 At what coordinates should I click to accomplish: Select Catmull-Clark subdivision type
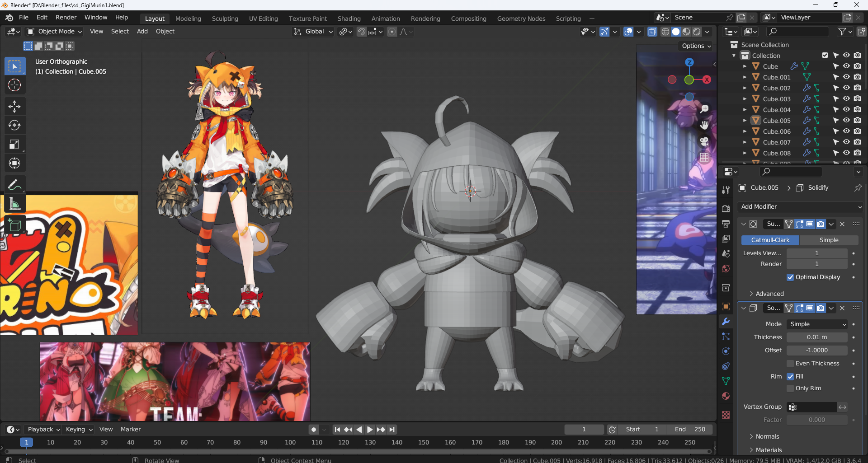770,240
